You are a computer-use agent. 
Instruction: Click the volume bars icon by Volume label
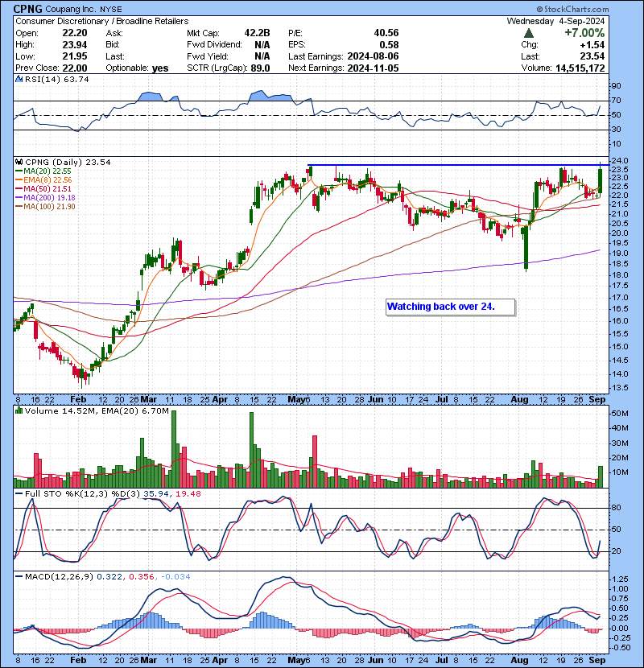(19, 410)
